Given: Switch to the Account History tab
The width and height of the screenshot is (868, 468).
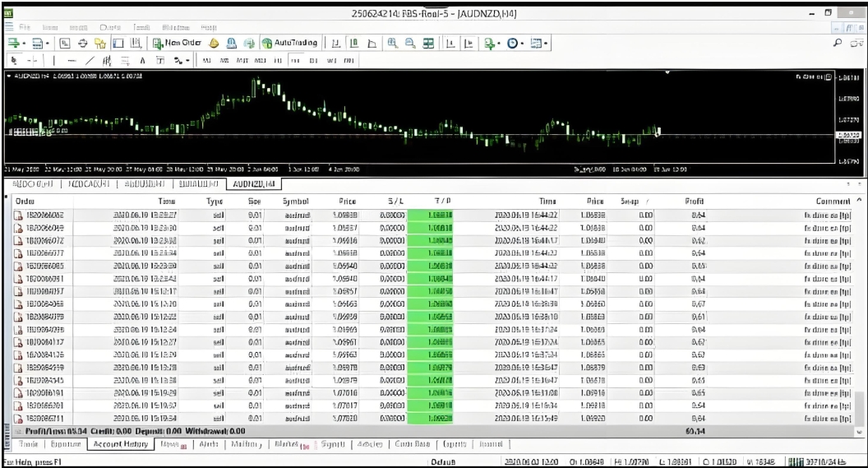Looking at the screenshot, I should tap(120, 444).
